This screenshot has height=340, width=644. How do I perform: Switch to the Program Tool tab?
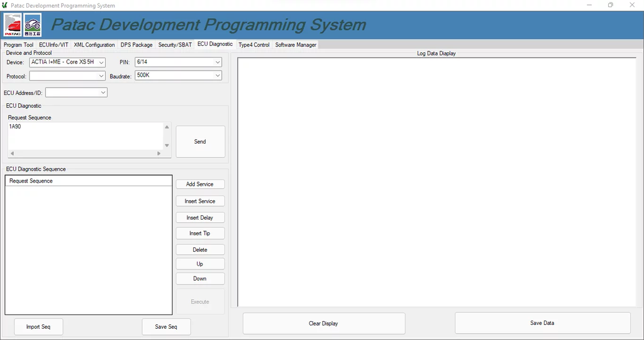(18, 45)
